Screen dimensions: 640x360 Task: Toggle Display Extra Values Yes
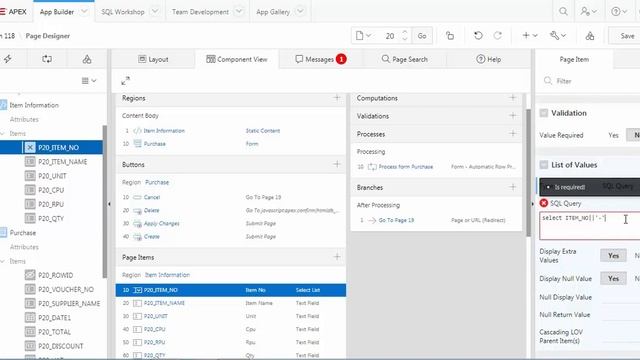coord(613,256)
